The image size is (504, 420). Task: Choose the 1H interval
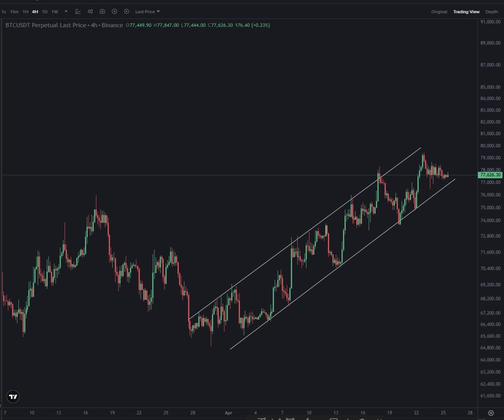point(25,12)
